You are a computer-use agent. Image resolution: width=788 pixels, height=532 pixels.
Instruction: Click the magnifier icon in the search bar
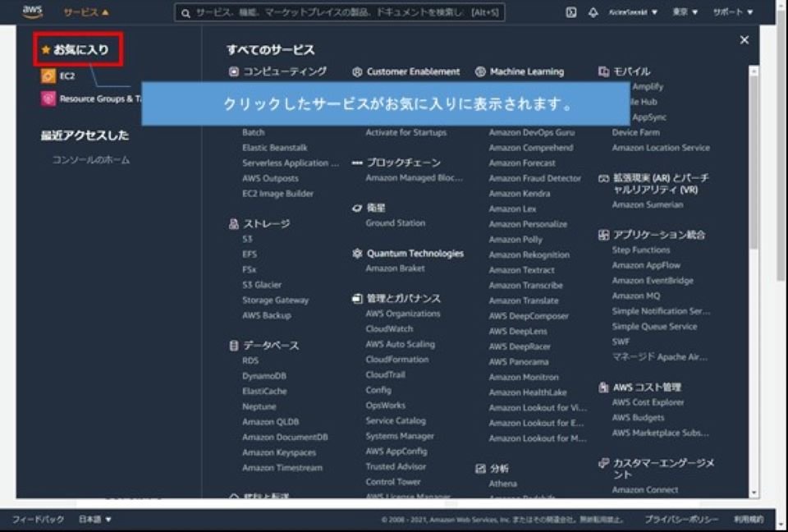[186, 13]
